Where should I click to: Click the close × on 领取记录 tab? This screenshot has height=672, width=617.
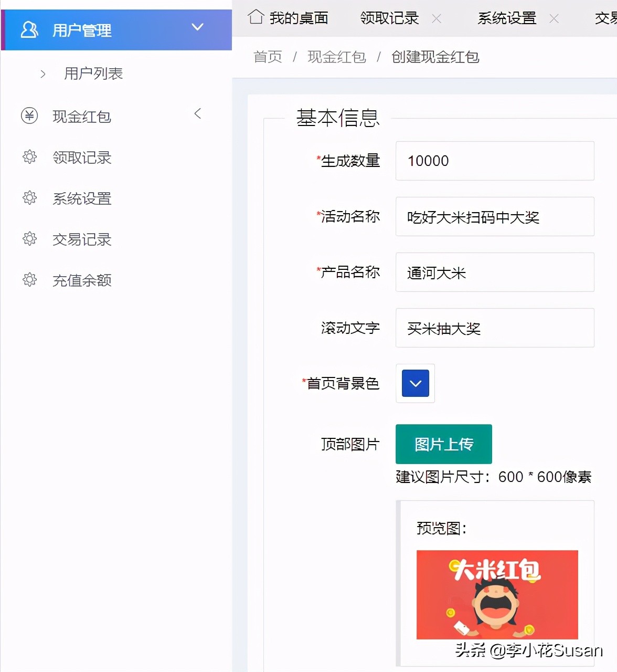coord(437,18)
